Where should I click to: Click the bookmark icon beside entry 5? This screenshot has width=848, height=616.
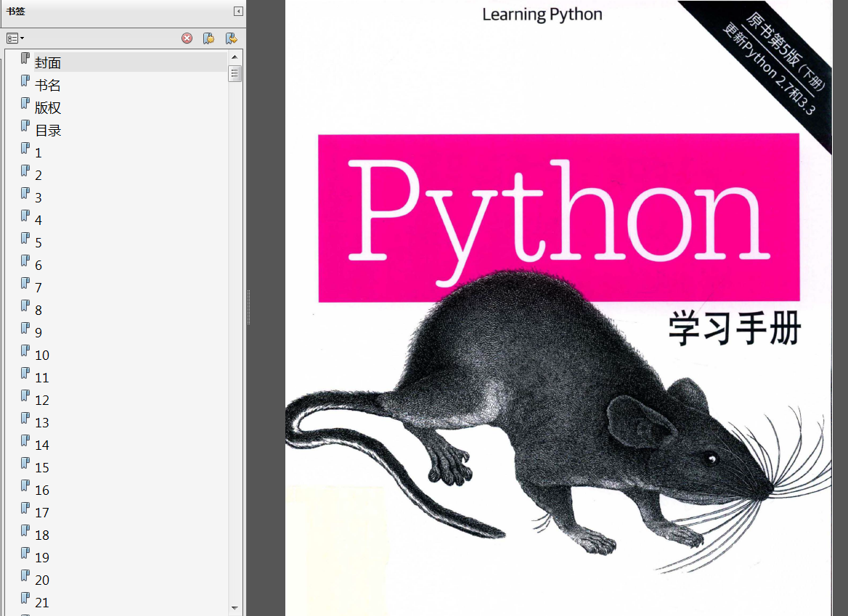click(x=25, y=238)
